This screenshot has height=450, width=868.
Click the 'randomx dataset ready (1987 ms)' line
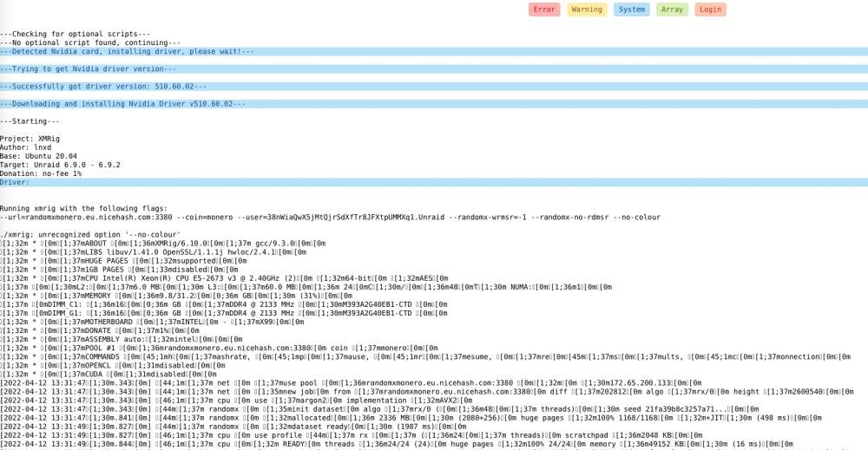click(233, 427)
